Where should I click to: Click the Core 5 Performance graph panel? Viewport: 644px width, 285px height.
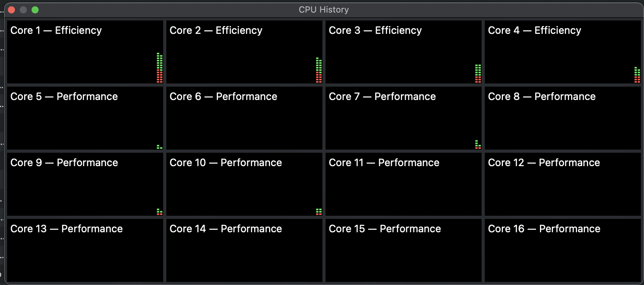point(85,118)
